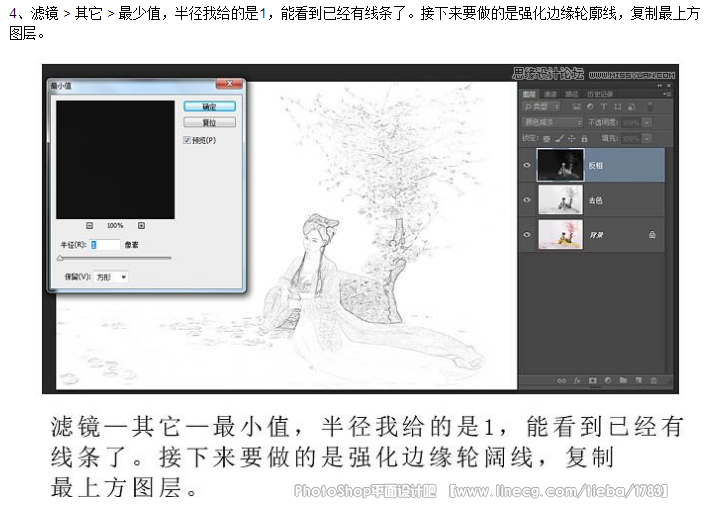Viewport: 718px width, 508px height.
Task: Open the fx layer style icon
Action: (x=577, y=380)
